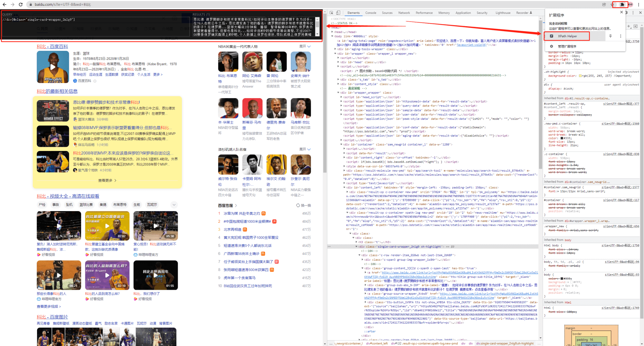
Task: Click the #fff background color swatch
Action: [x=572, y=282]
